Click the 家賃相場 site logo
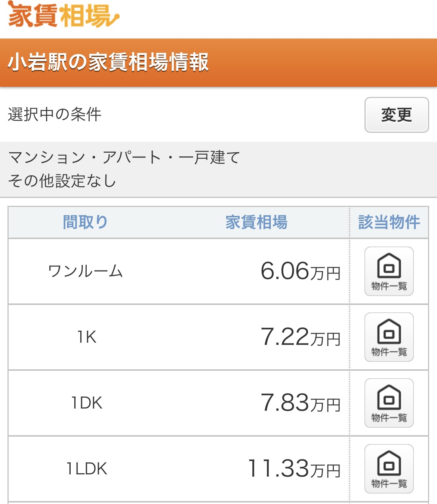Screen dimensions: 437x504 (63, 15)
